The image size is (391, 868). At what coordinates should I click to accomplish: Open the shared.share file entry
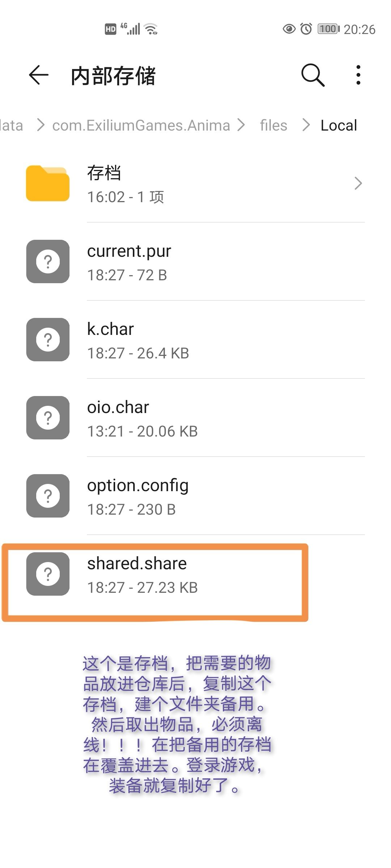click(137, 563)
